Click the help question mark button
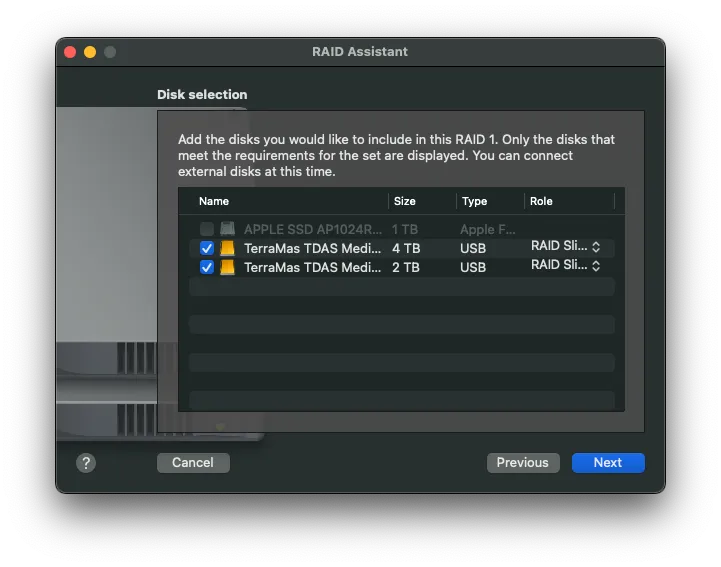 pos(86,462)
